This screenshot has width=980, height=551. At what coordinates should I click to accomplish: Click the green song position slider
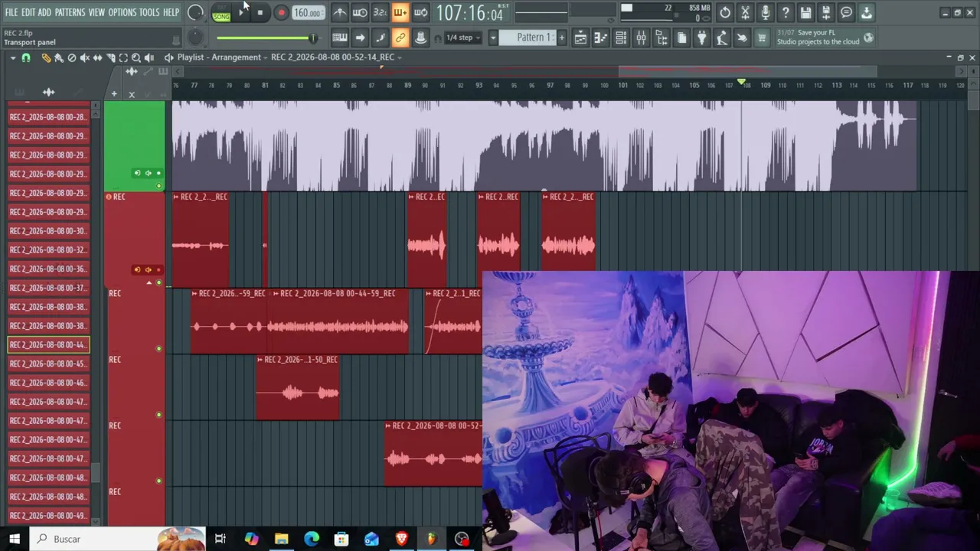[x=266, y=37]
